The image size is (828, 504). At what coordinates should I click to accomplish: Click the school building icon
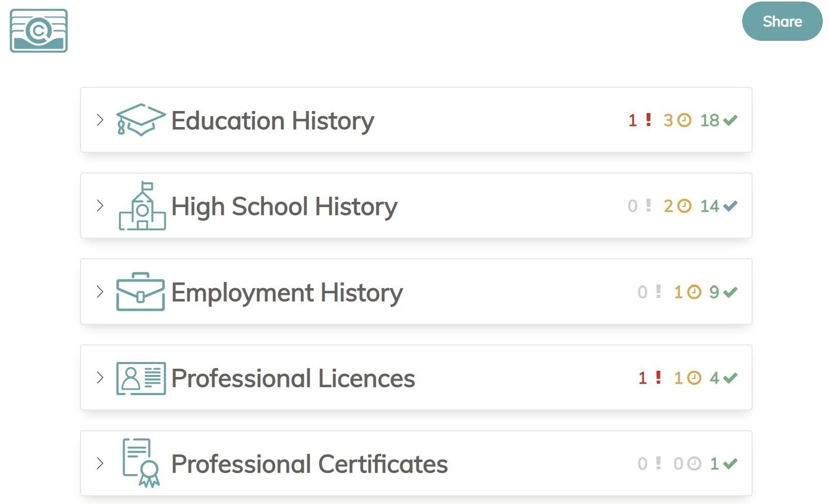click(142, 206)
